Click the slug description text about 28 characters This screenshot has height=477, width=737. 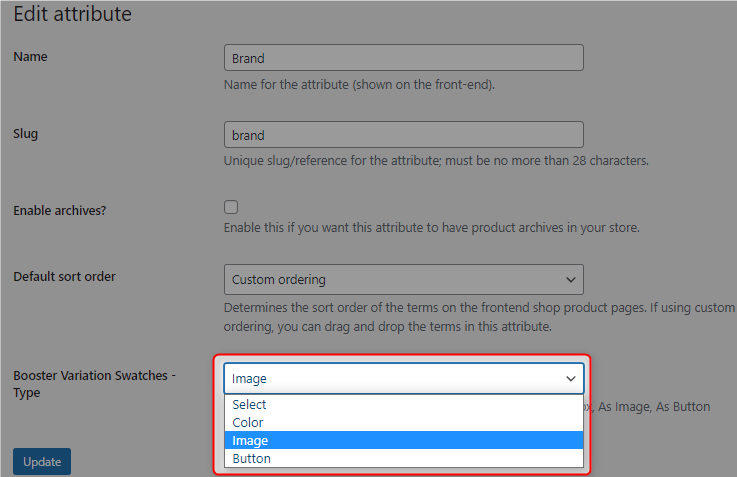point(436,161)
